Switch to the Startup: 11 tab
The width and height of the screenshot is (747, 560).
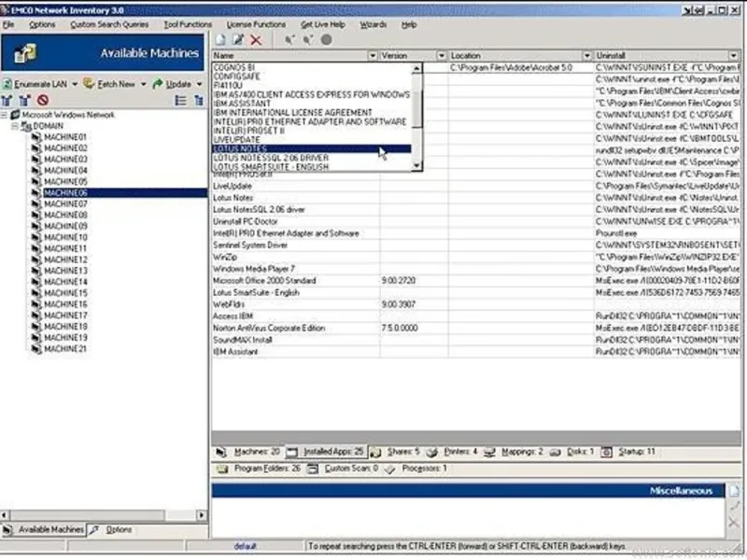[x=627, y=452]
